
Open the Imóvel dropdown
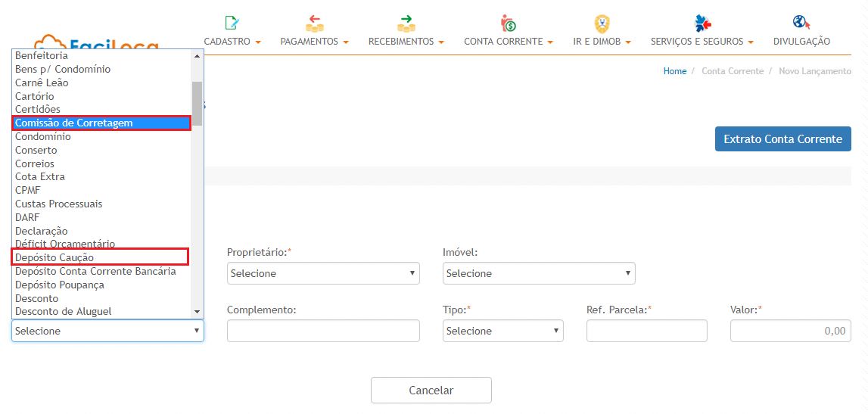tap(539, 273)
